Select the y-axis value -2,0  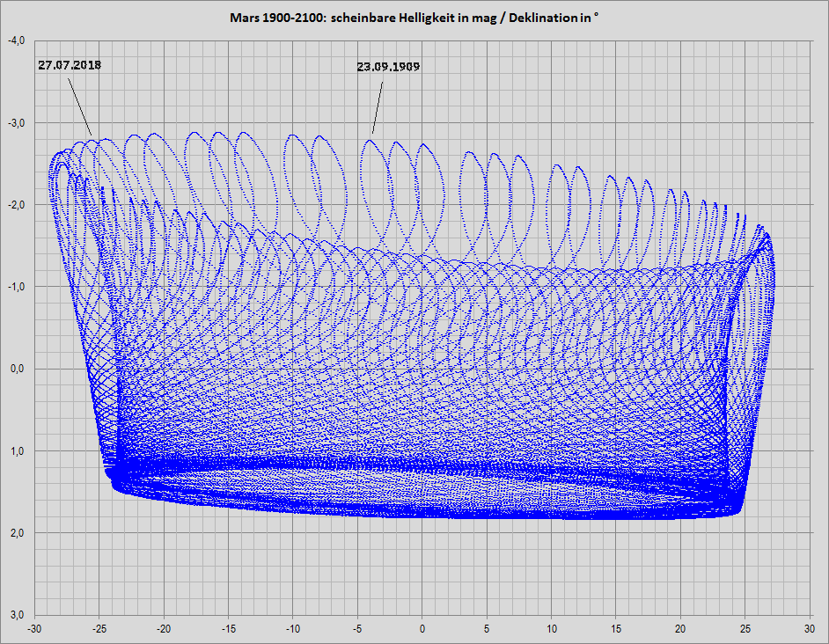(x=18, y=205)
